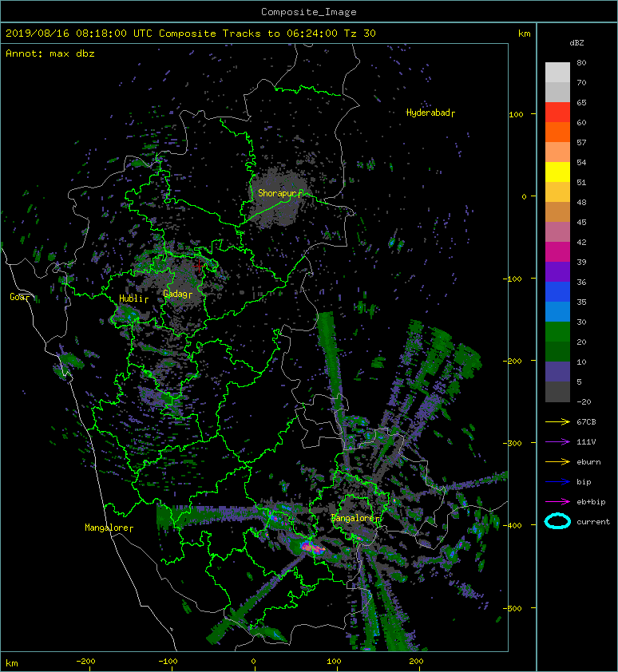
Task: Click the Composite_Image title text
Action: tap(309, 12)
